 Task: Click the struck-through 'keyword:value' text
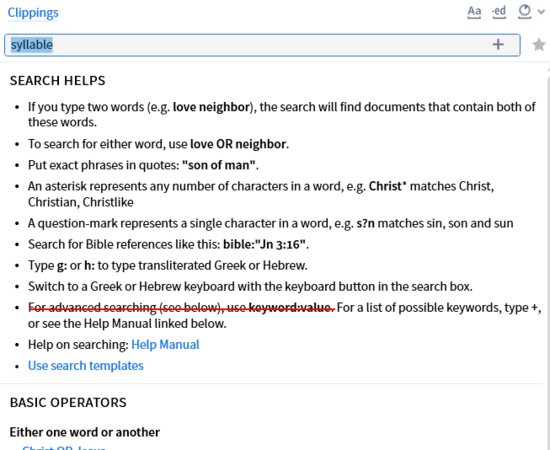coord(291,308)
